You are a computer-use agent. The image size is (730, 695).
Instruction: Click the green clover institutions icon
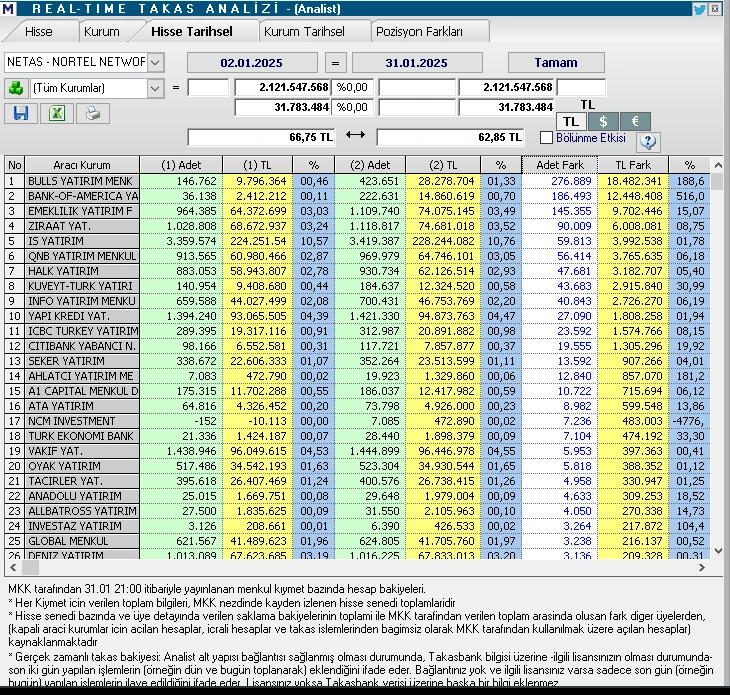(16, 88)
